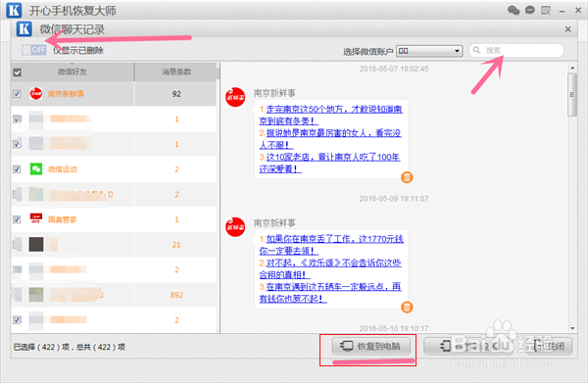Click the 恢复到电脑 button
The height and width of the screenshot is (383, 588).
click(x=370, y=346)
